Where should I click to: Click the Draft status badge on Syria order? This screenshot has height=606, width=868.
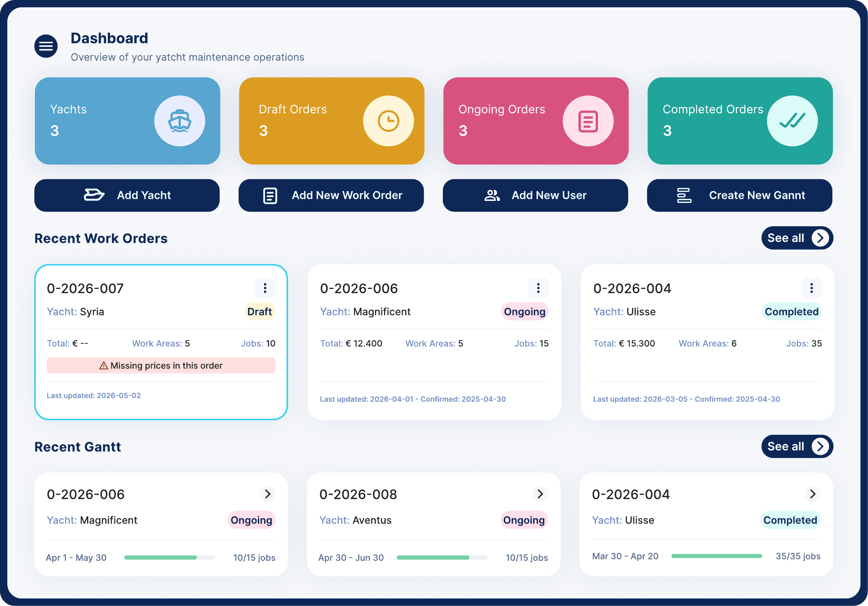(260, 312)
